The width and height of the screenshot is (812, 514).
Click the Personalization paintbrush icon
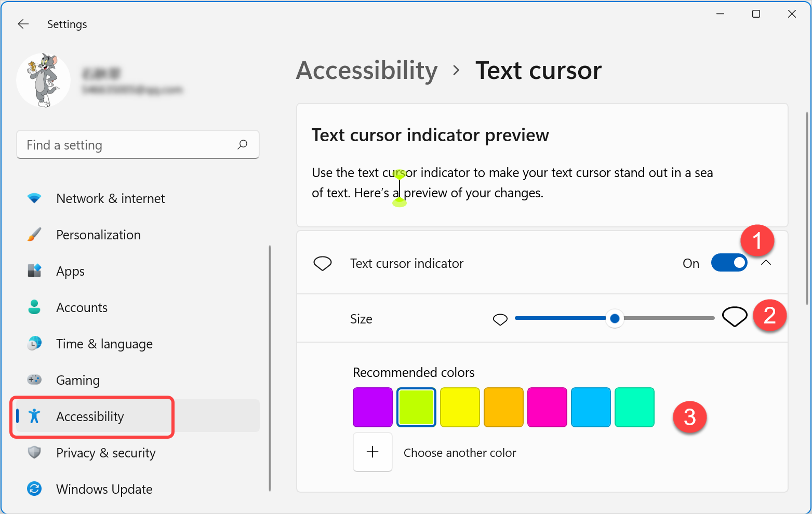(x=34, y=235)
